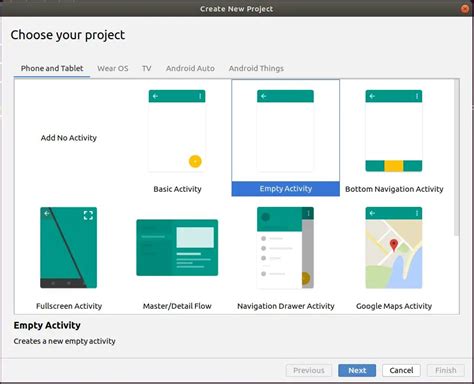Click the Navigation Drawer Activity label
Image resolution: width=474 pixels, height=384 pixels.
[x=286, y=306]
